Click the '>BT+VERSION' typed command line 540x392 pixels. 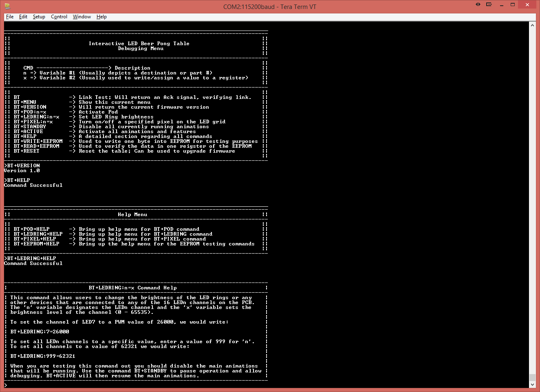coord(22,166)
